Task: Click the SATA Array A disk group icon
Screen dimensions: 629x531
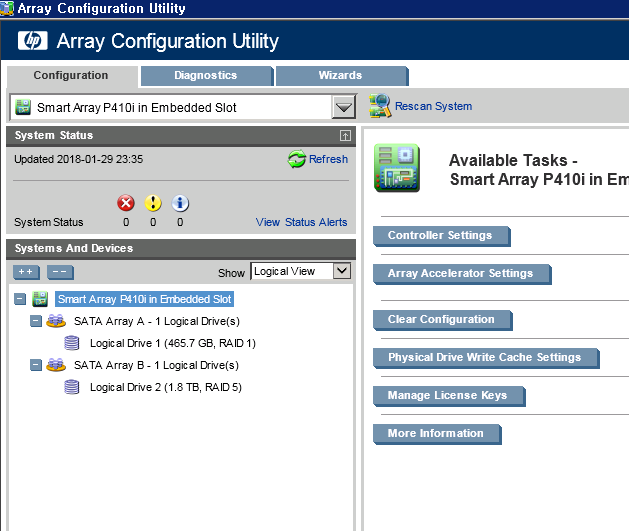Action: [56, 321]
